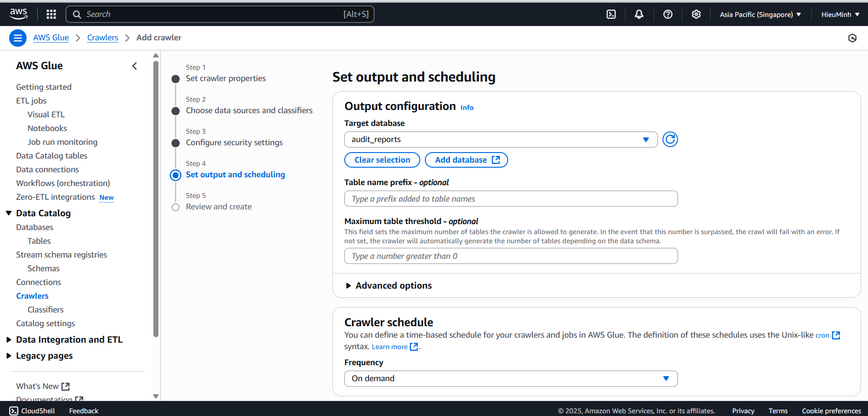Open Job run monitoring in sidebar
This screenshot has height=416, width=868.
pyautogui.click(x=62, y=142)
